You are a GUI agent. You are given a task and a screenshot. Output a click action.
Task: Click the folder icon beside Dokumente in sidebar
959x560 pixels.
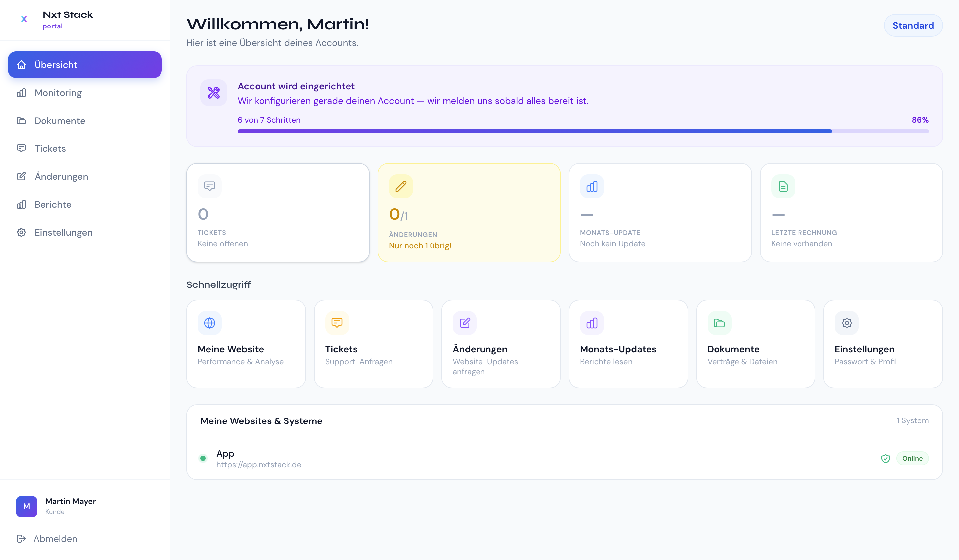pos(21,121)
